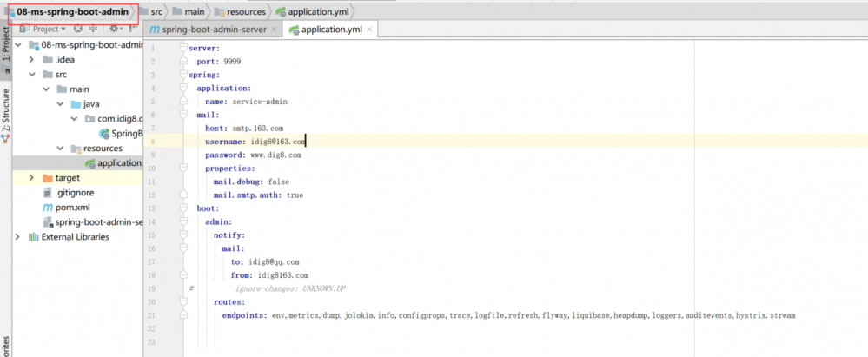Click the host: smtp.163.com line
This screenshot has width=868, height=357.
point(244,129)
